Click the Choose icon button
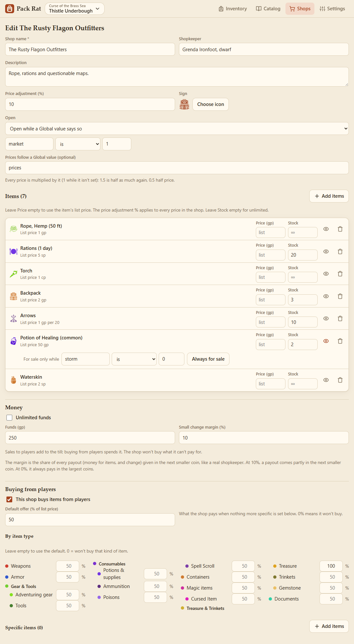 pyautogui.click(x=210, y=104)
